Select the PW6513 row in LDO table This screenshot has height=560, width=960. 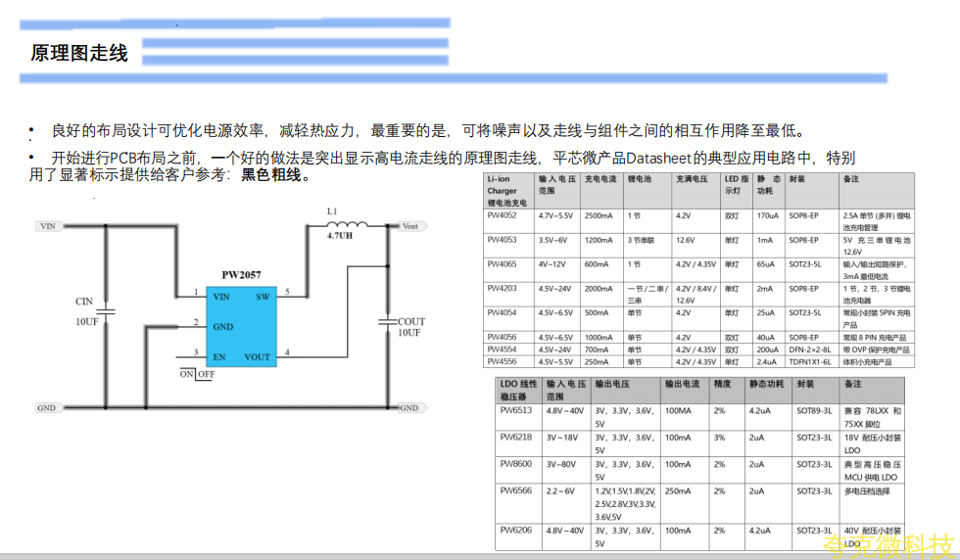coord(515,411)
